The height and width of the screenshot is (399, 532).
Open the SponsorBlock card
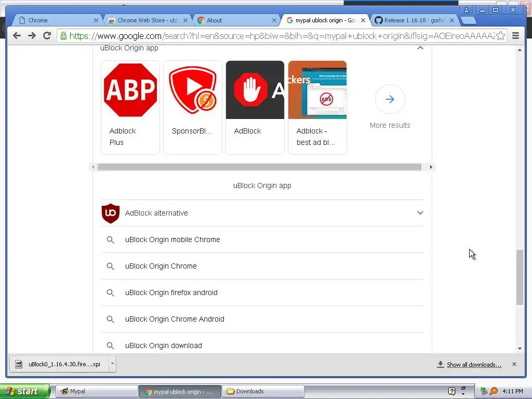193,107
